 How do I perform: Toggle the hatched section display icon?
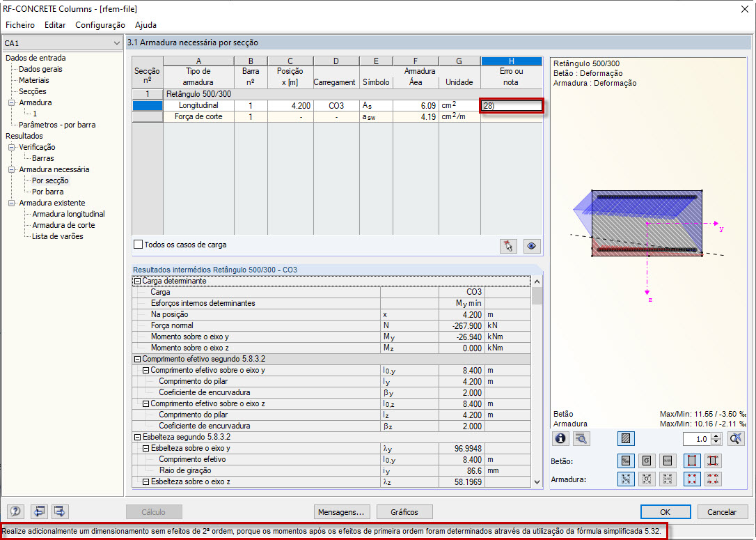pos(626,439)
